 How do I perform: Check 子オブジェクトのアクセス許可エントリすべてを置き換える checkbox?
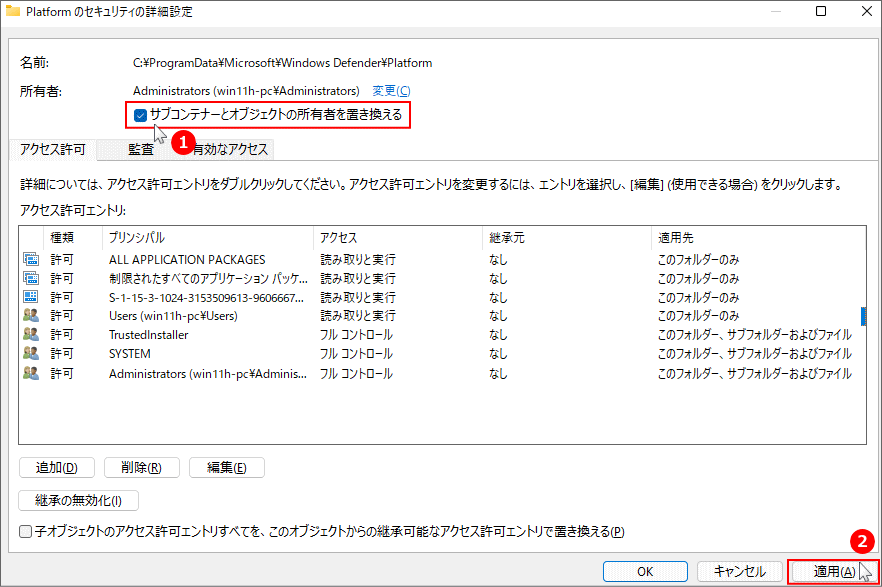(25, 531)
